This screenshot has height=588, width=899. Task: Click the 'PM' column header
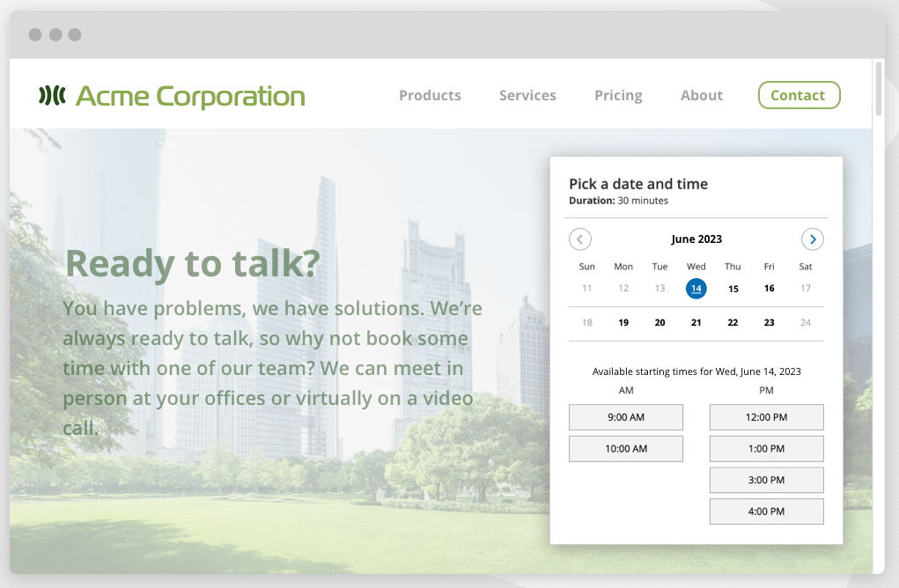pos(767,390)
